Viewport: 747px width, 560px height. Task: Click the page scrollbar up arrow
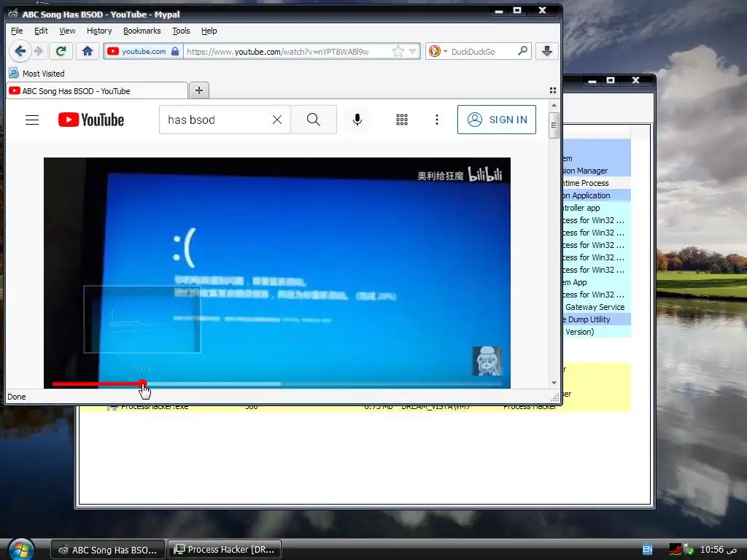point(554,105)
